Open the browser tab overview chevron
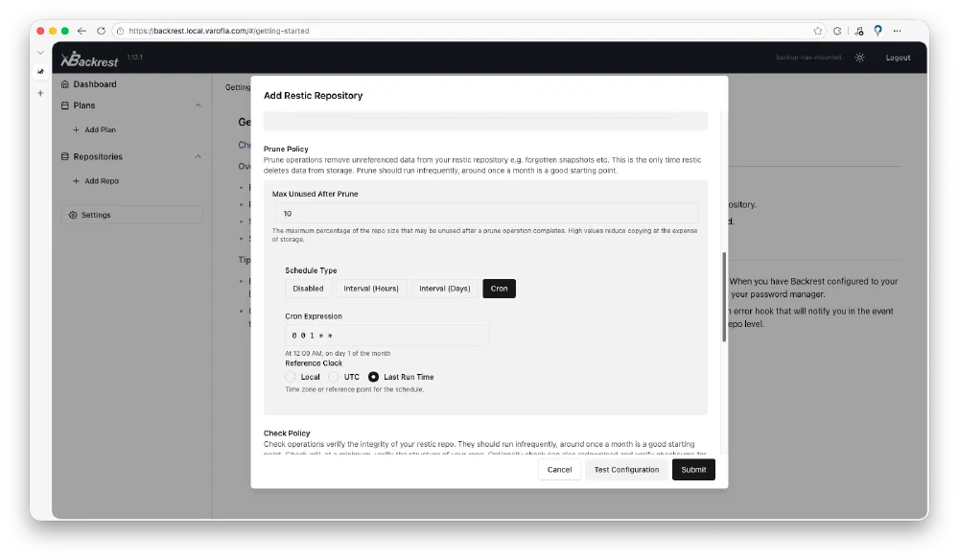 pos(38,52)
